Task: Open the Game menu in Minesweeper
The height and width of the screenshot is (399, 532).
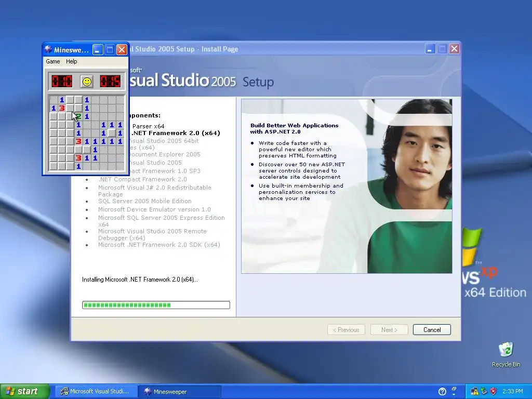Action: tap(53, 61)
